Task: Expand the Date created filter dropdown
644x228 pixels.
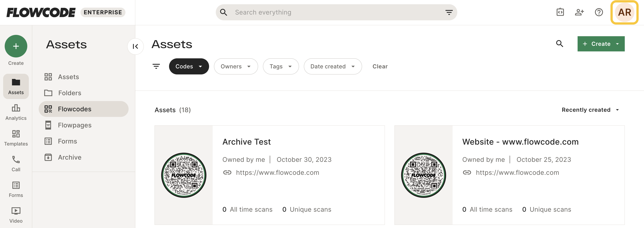Action: pos(333,66)
